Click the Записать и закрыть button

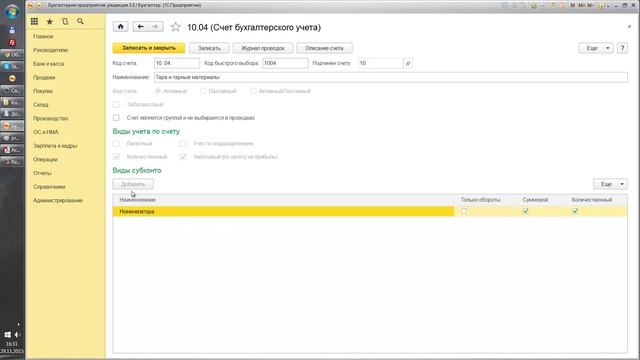(x=149, y=48)
